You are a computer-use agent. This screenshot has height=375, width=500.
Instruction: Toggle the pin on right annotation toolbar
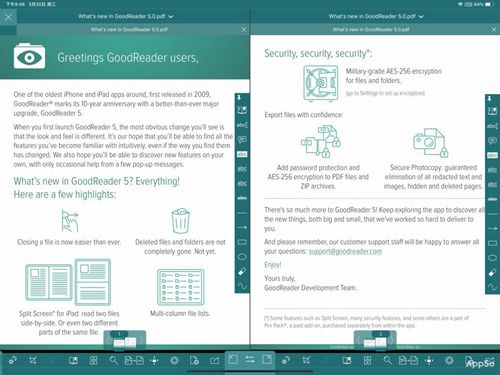(x=489, y=99)
